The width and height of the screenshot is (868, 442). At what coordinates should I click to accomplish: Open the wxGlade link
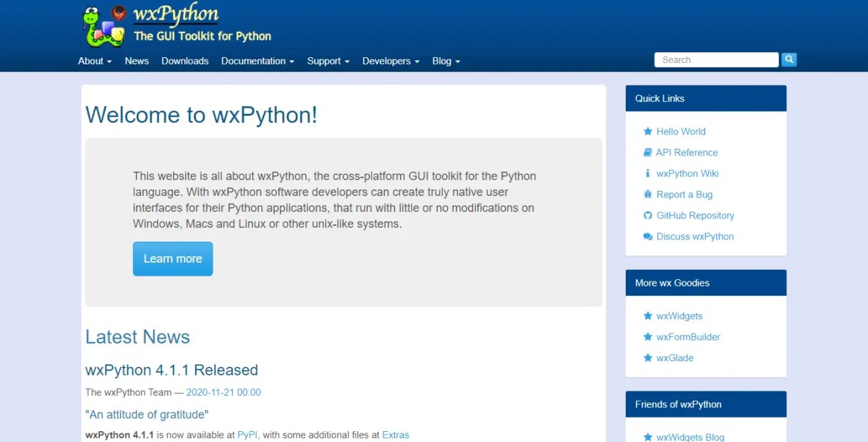[675, 358]
